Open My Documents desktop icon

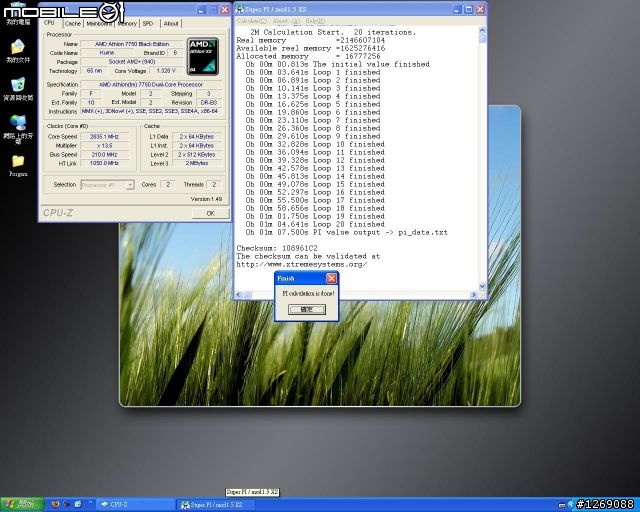(18, 51)
